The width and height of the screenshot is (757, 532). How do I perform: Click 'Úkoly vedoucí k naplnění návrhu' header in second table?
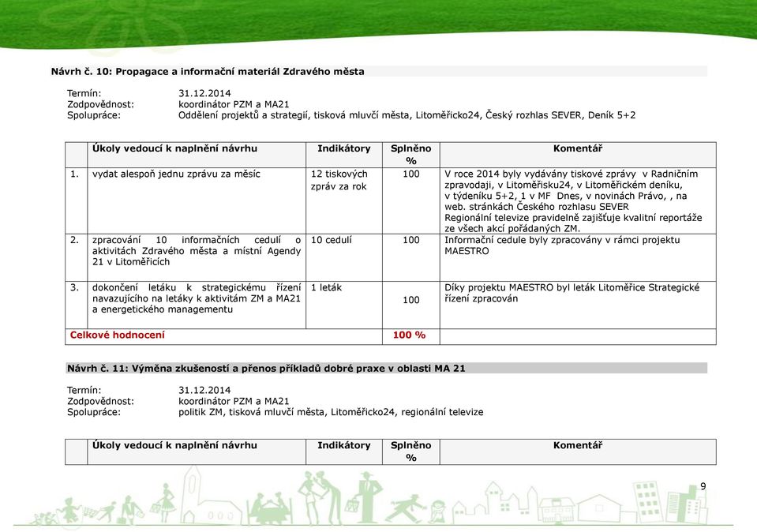coord(174,446)
